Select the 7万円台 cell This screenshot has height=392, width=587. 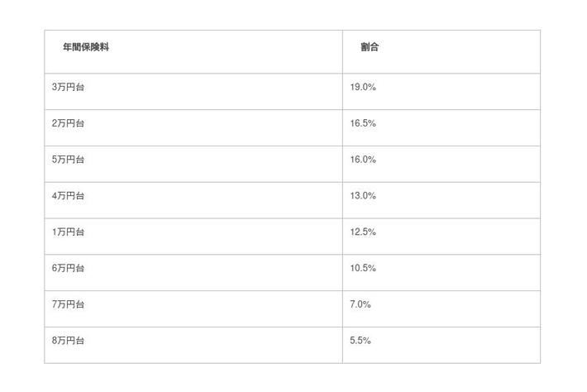tap(68, 304)
